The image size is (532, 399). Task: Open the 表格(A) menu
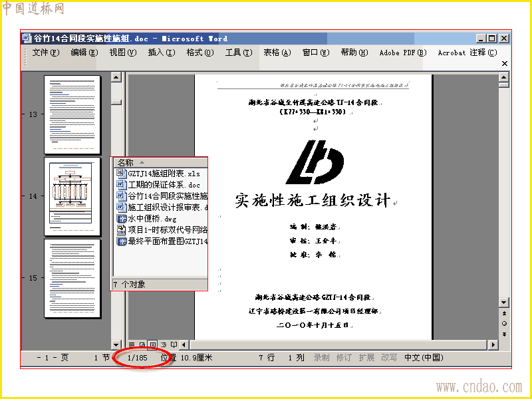click(277, 53)
